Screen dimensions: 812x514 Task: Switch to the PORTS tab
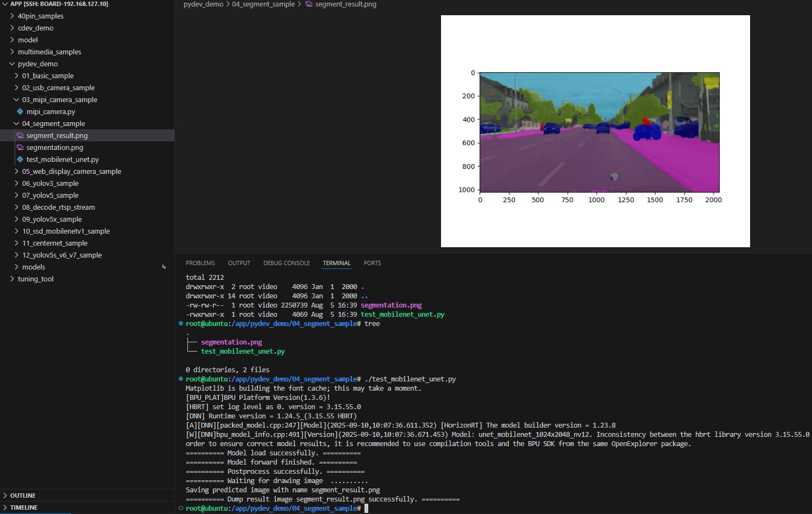pos(372,263)
